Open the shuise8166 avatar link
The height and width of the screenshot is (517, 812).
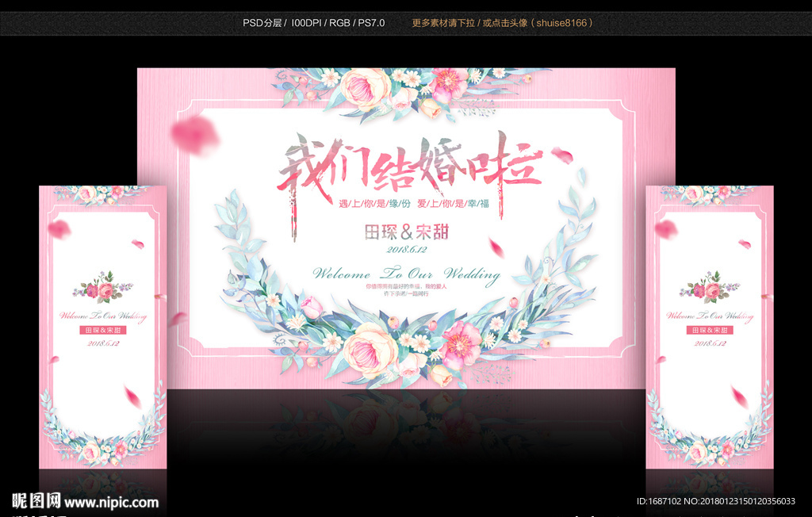pos(561,23)
